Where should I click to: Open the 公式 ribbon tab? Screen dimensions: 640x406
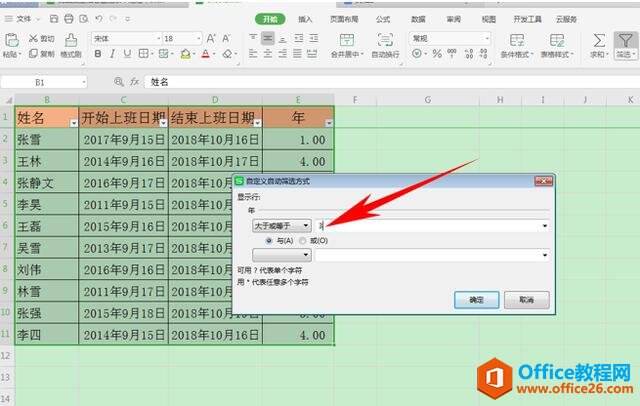click(x=383, y=19)
